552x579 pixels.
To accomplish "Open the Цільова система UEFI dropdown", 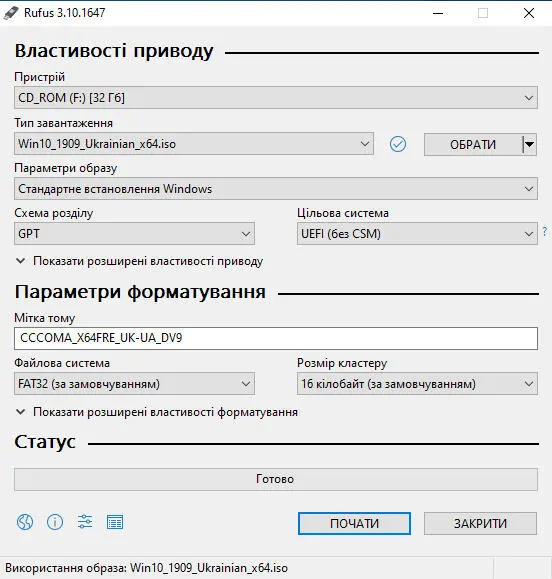I will coord(417,233).
